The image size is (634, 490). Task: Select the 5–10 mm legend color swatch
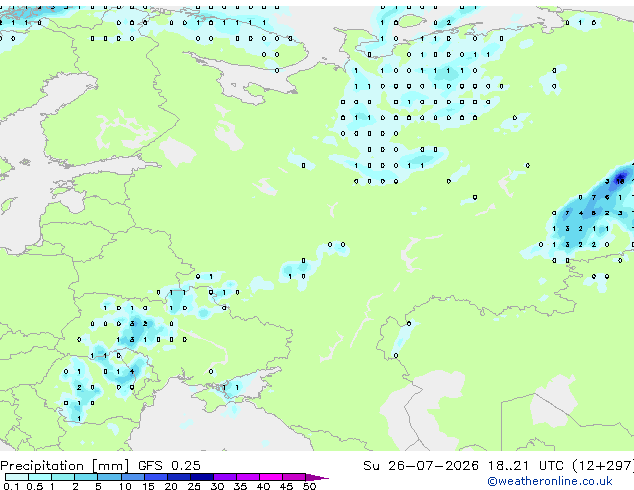click(x=109, y=477)
